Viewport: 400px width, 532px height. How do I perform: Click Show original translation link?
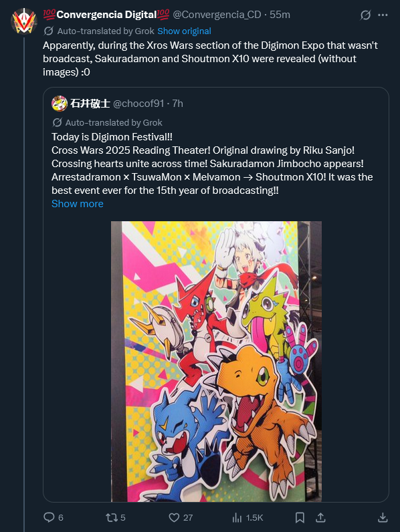point(185,31)
